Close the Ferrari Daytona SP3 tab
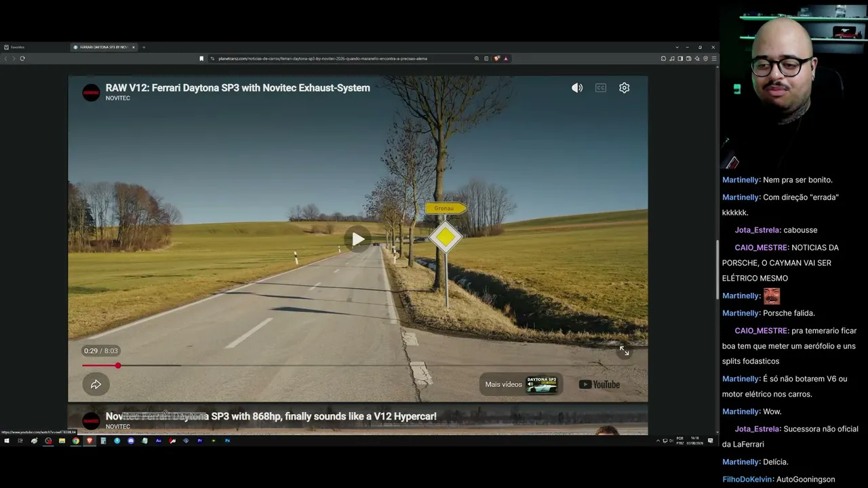868x488 pixels. pyautogui.click(x=134, y=47)
